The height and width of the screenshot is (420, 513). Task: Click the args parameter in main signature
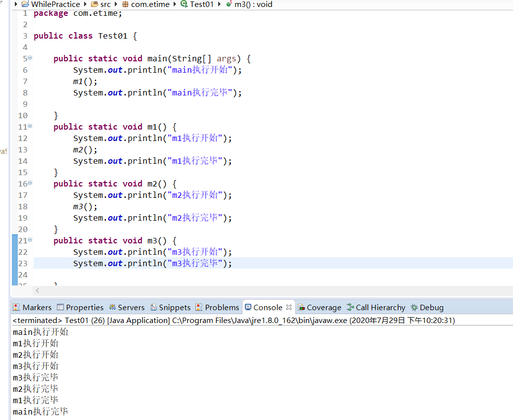click(x=226, y=58)
